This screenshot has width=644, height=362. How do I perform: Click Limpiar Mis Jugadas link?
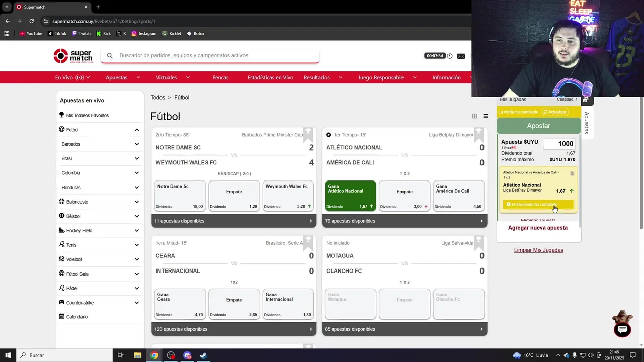(x=539, y=250)
